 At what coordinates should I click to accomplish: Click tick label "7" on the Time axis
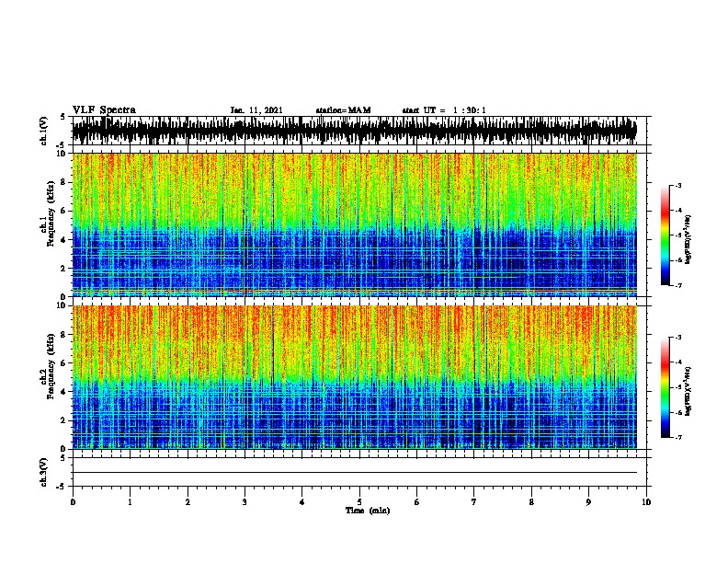474,502
